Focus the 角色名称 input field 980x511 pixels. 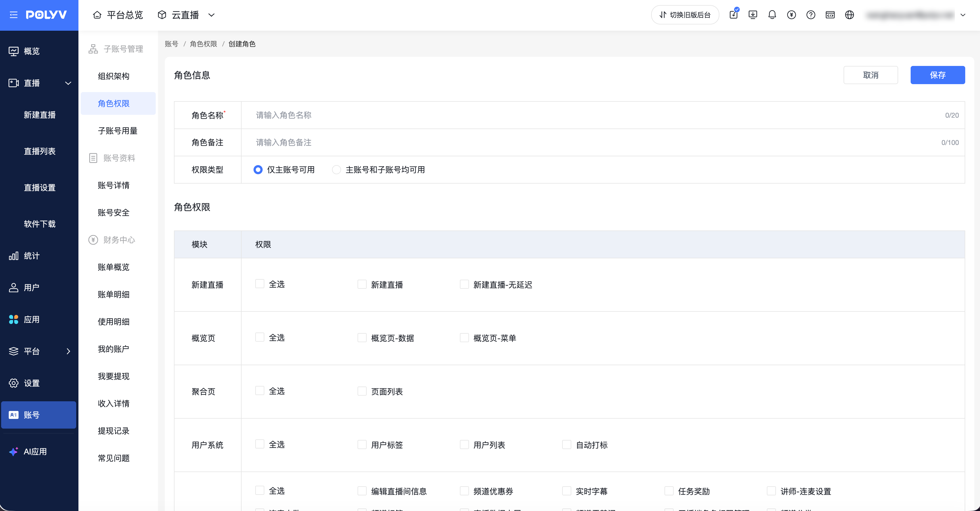click(603, 115)
